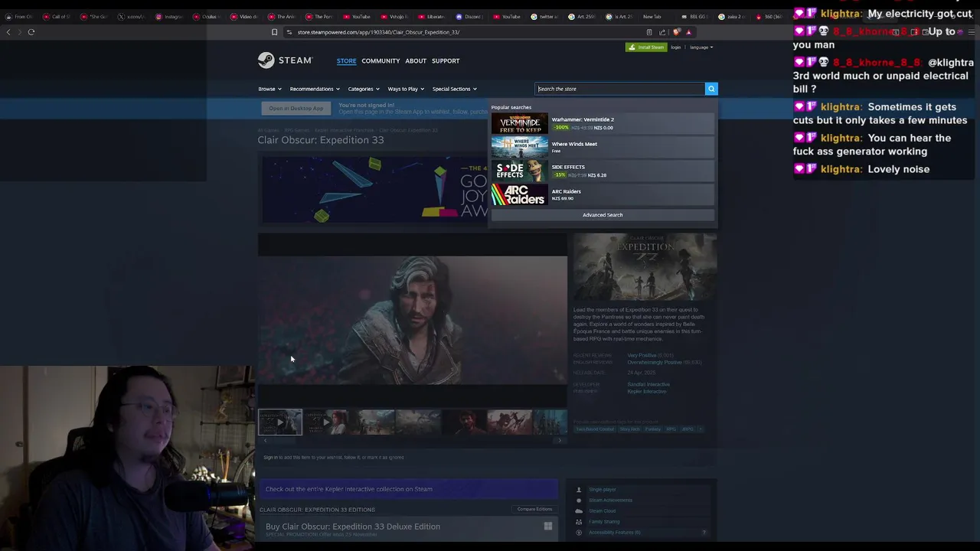Click the plus button to add tags
This screenshot has width=980, height=551.
699,429
